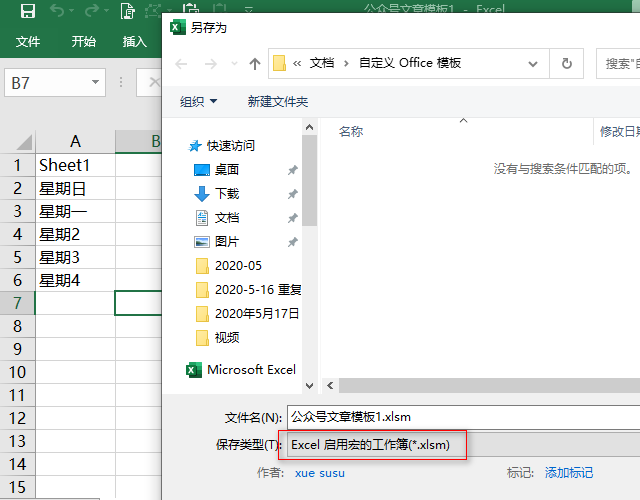Click navigation pane scroll down arrow

[309, 385]
